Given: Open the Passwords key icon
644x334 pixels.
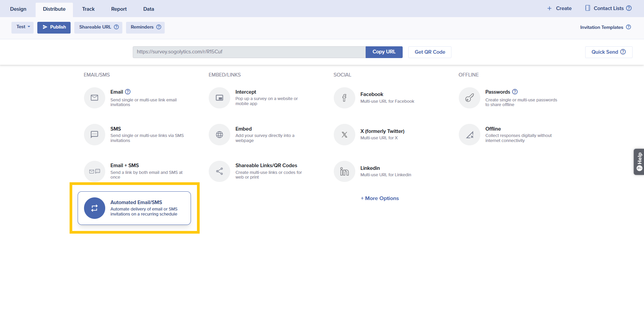Looking at the screenshot, I should click(469, 98).
